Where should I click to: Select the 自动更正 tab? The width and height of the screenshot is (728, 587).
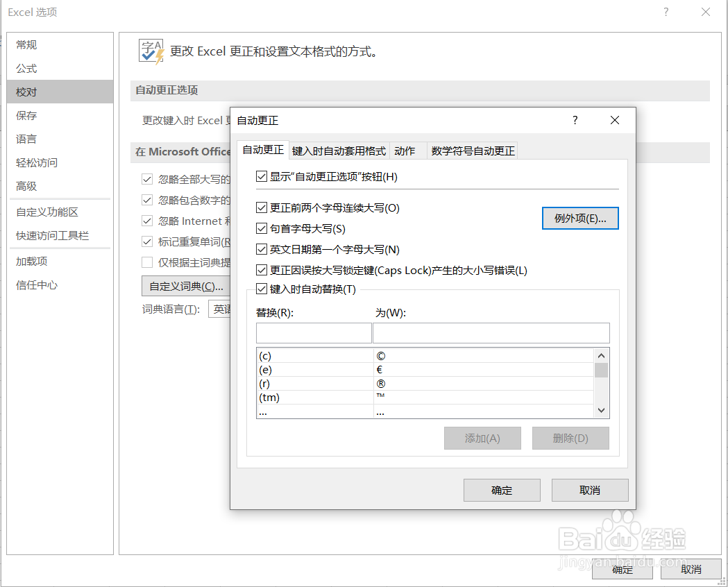point(263,150)
